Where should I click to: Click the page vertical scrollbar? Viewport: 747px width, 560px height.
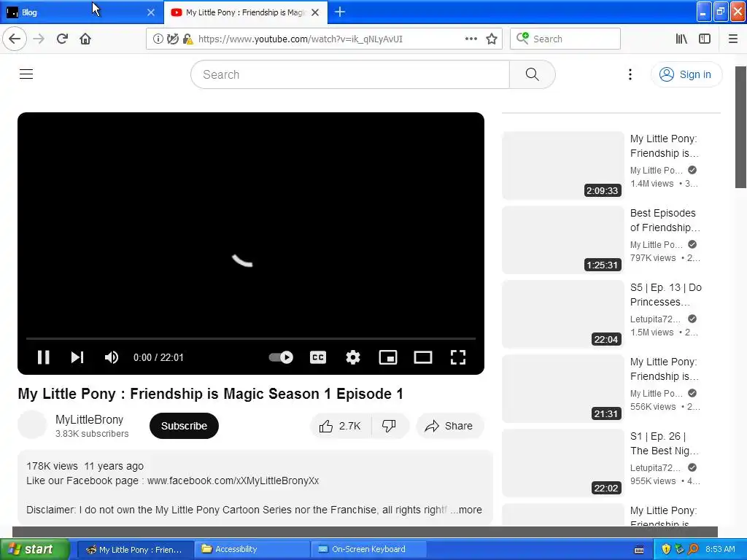point(741,127)
